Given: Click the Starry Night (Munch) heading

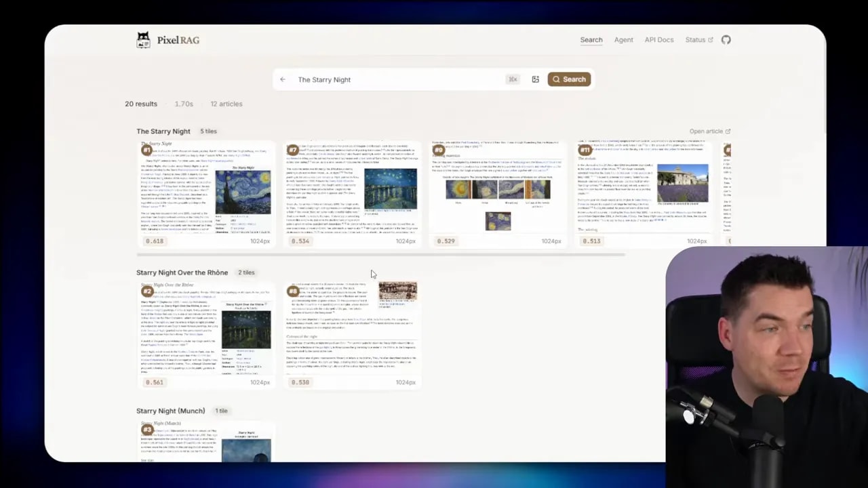Looking at the screenshot, I should click(170, 411).
